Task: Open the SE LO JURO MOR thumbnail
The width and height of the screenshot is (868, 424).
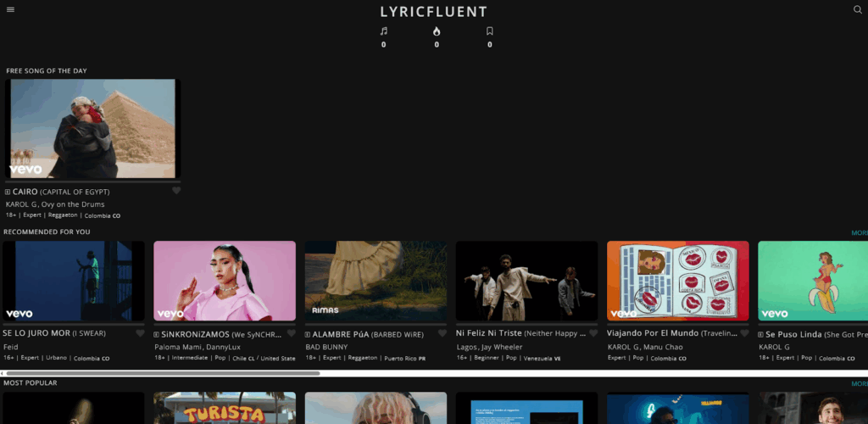Action: tap(74, 281)
